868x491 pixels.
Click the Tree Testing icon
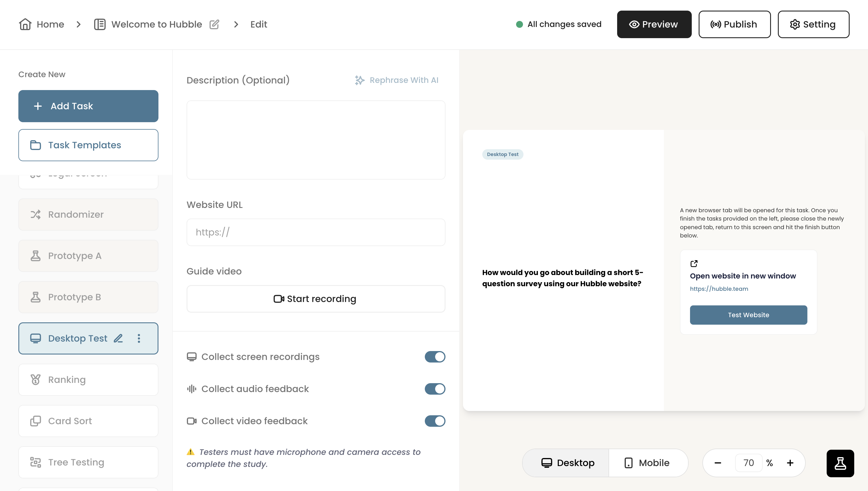[35, 462]
